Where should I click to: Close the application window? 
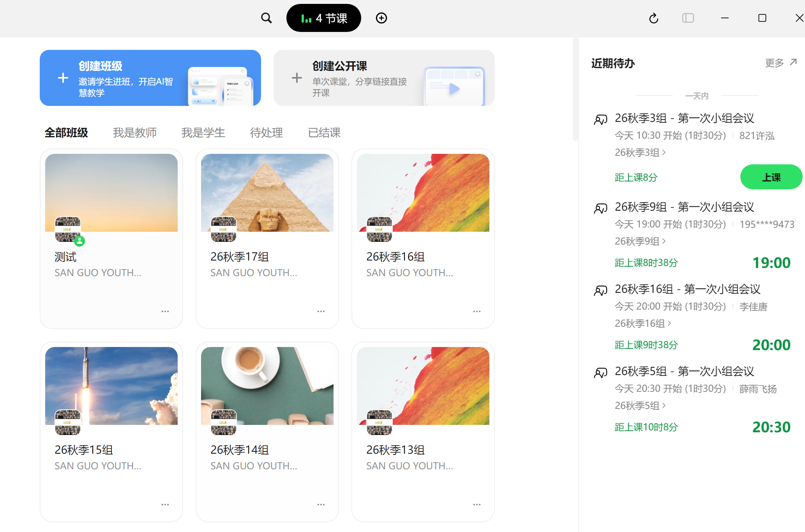[x=799, y=18]
